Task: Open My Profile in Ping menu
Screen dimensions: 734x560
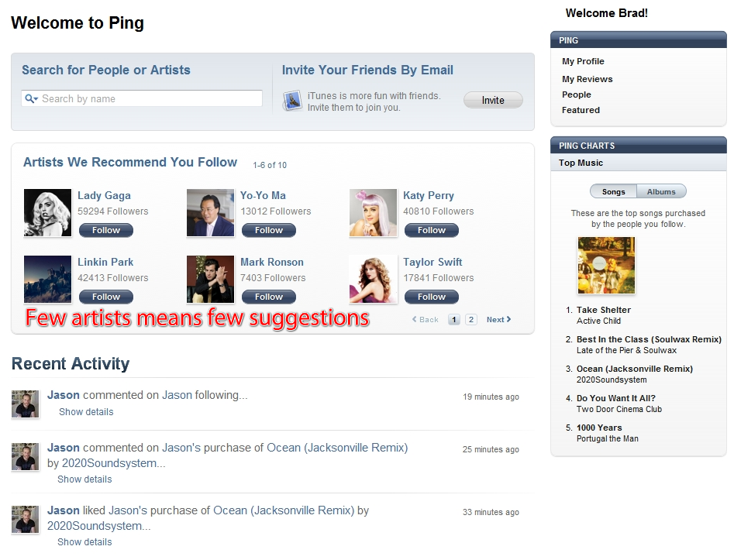Action: (x=583, y=61)
